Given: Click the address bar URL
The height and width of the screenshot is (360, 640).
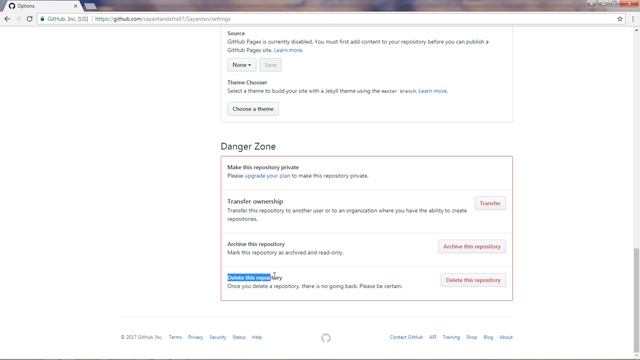Looking at the screenshot, I should [x=162, y=19].
